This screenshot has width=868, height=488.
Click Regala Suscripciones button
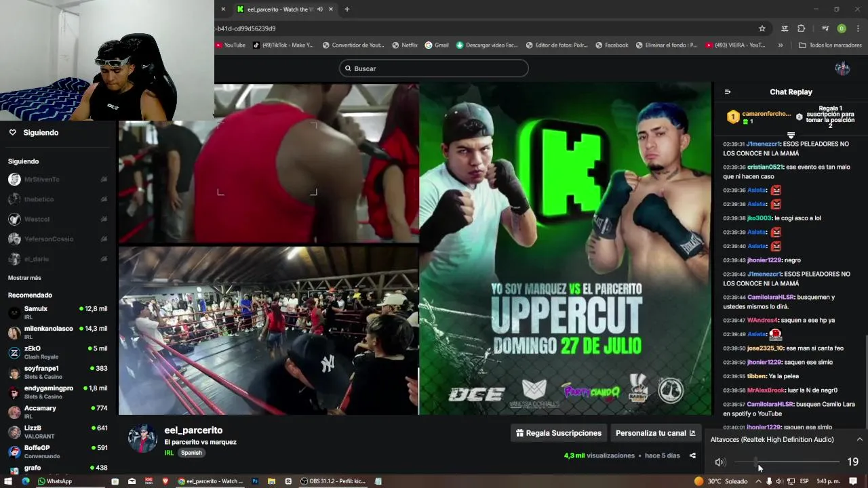(x=559, y=433)
